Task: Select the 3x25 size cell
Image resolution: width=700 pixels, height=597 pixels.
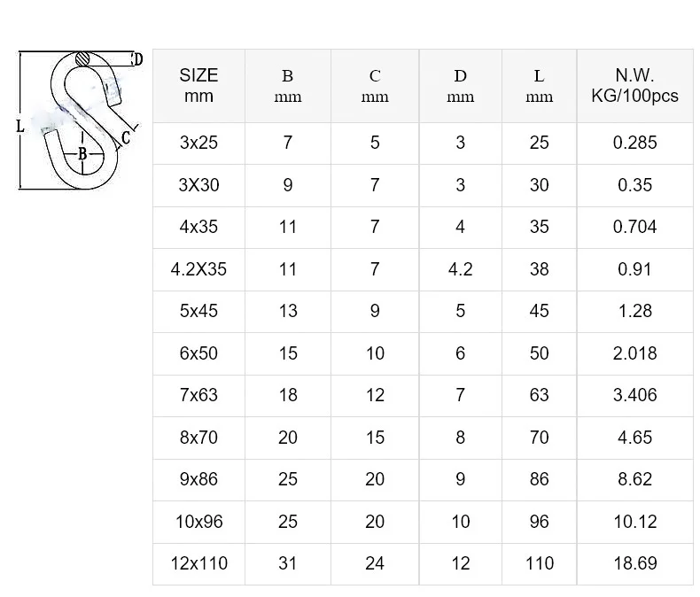Action: pos(198,143)
